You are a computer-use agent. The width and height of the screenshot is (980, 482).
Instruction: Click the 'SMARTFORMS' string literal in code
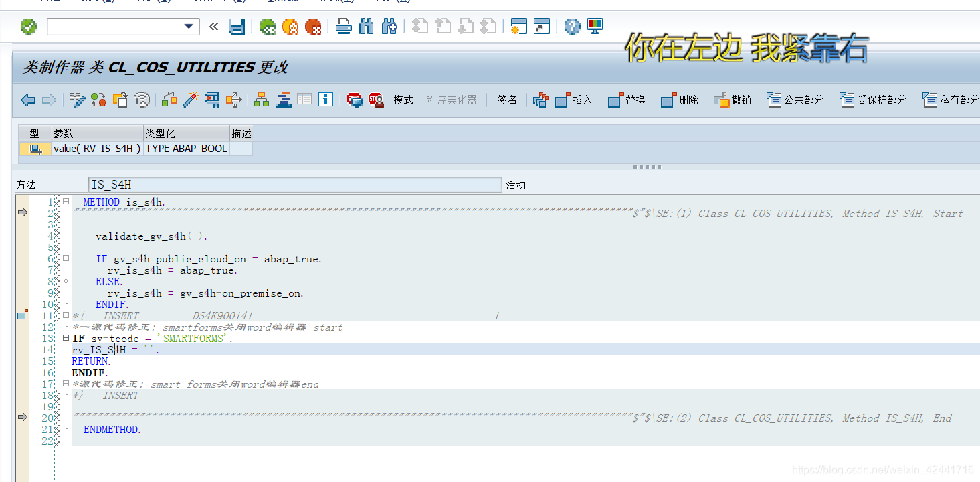[194, 339]
